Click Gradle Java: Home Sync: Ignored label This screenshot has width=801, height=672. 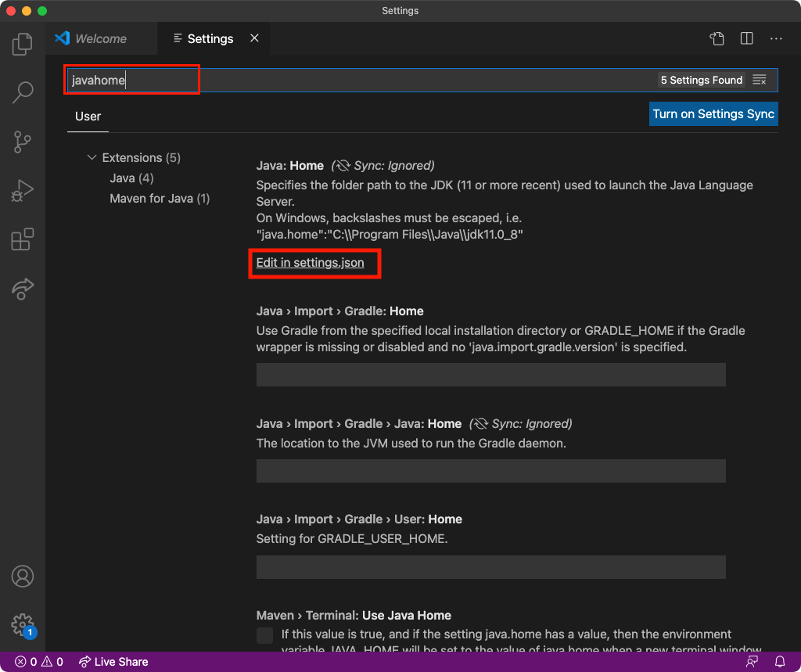point(520,424)
